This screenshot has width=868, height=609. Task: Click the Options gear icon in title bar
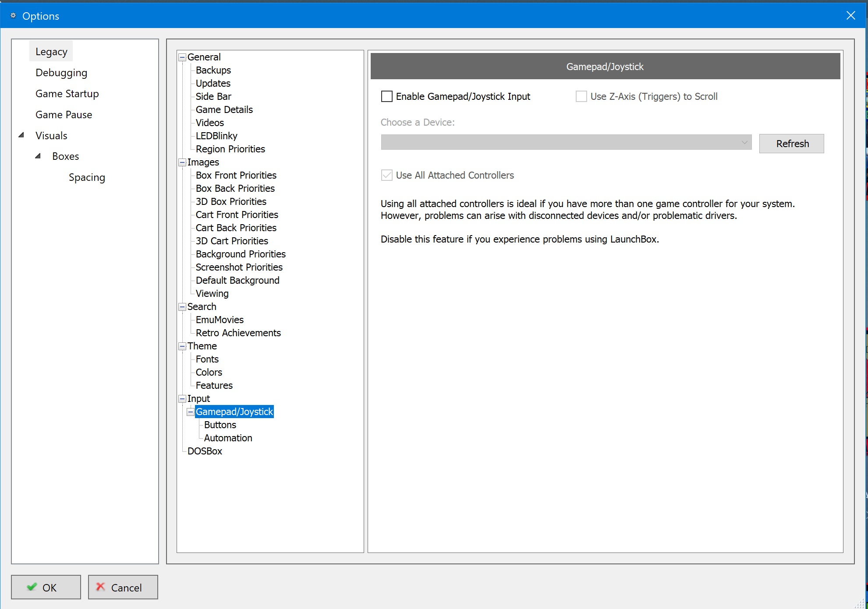click(13, 16)
